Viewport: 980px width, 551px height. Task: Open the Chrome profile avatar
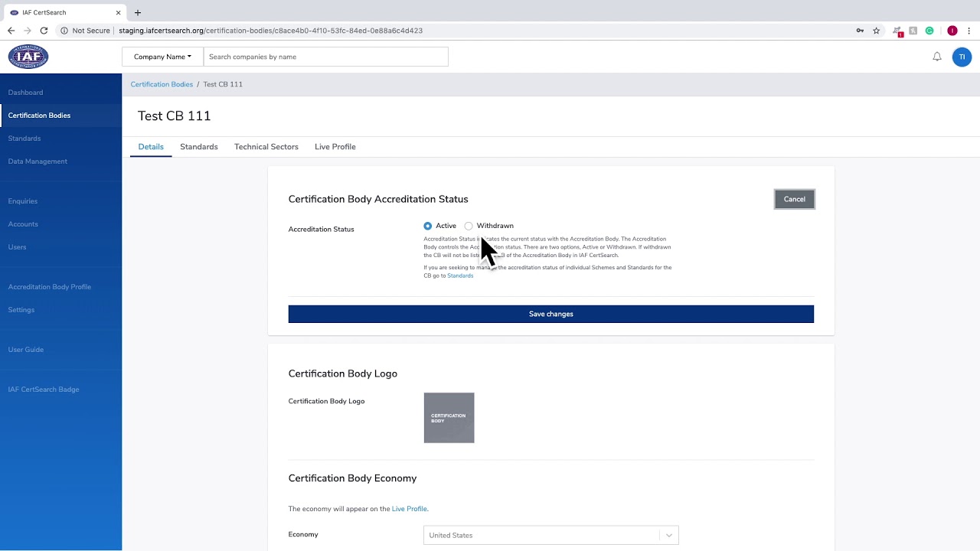[x=952, y=31]
